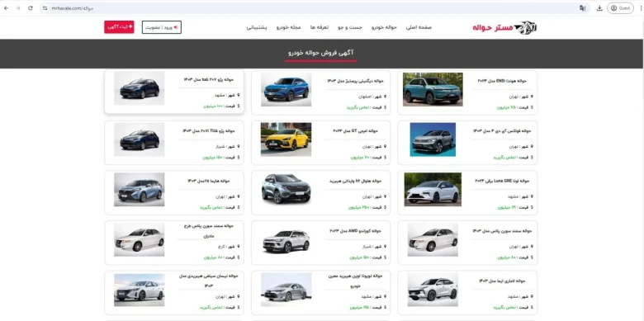Click the location pin in the هوندا ENSI card
This screenshot has width=644, height=321.
(532, 97)
